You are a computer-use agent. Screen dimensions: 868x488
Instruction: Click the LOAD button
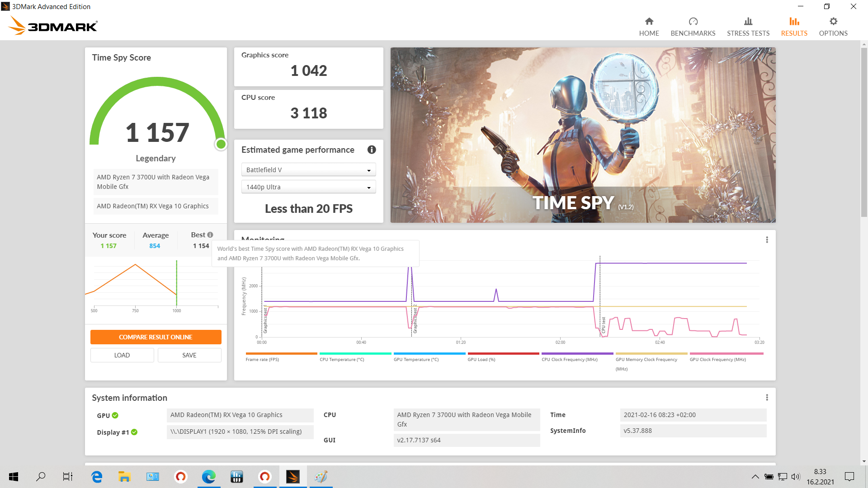[x=122, y=355]
